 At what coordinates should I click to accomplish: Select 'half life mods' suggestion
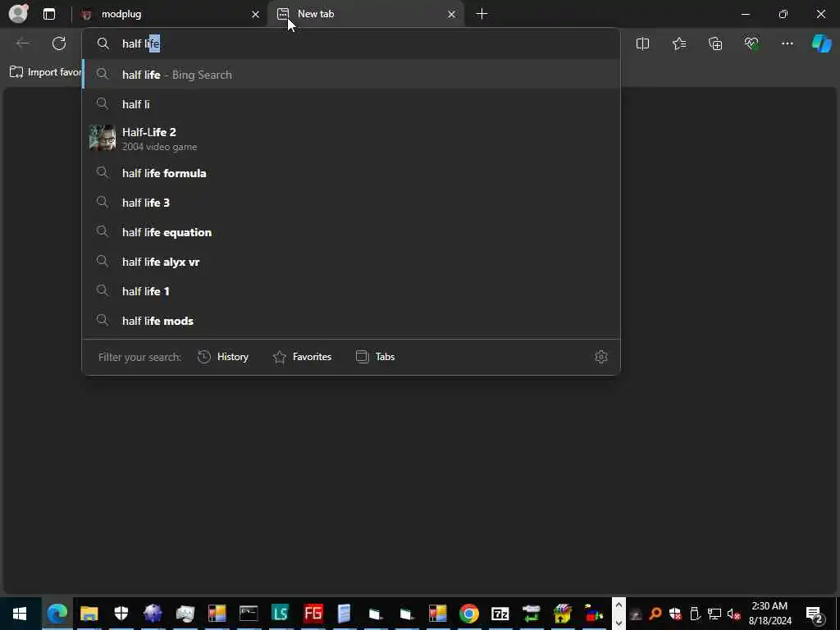click(351, 321)
